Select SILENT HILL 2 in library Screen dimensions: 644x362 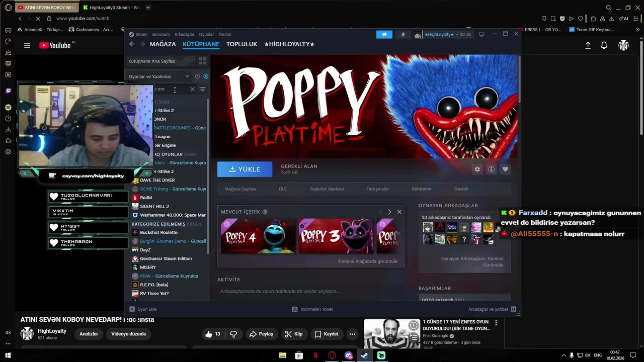click(154, 206)
